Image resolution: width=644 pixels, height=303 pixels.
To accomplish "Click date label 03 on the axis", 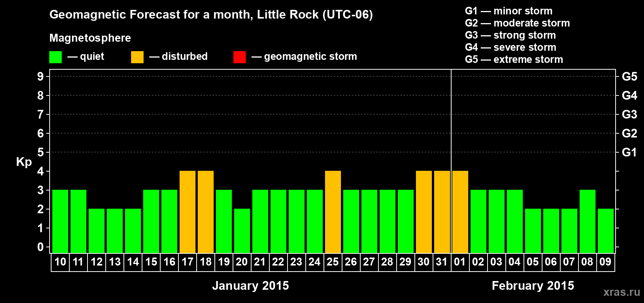I will [496, 262].
